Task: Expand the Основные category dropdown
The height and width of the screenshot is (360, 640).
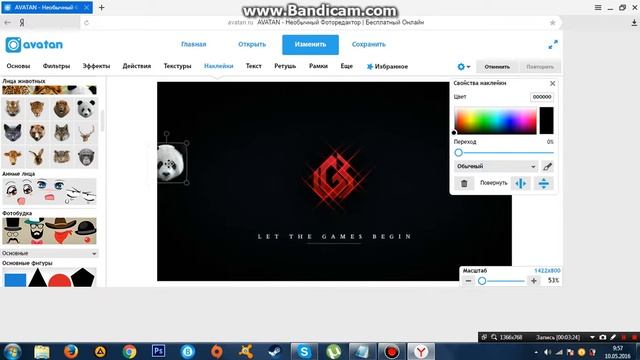Action: [x=49, y=253]
